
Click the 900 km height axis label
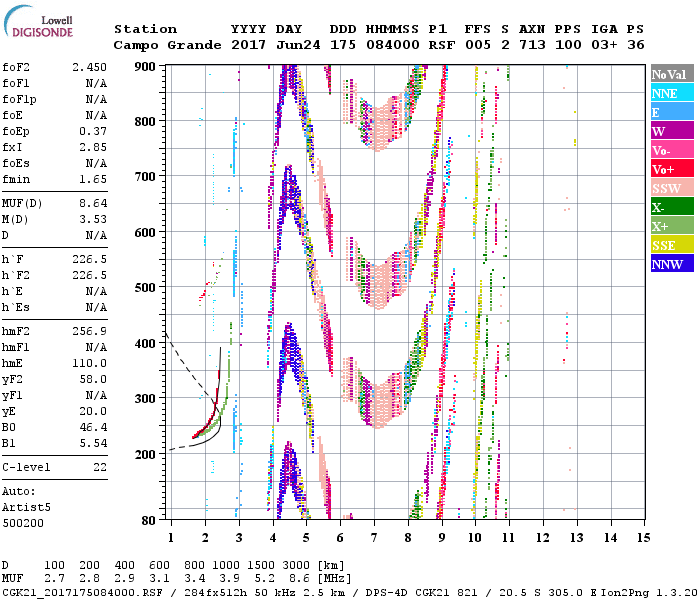(x=145, y=67)
